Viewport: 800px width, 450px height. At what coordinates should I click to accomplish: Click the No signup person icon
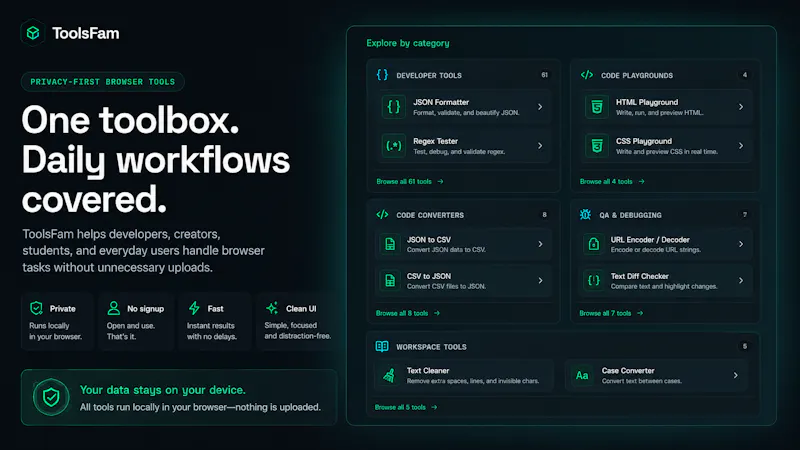[x=114, y=308]
